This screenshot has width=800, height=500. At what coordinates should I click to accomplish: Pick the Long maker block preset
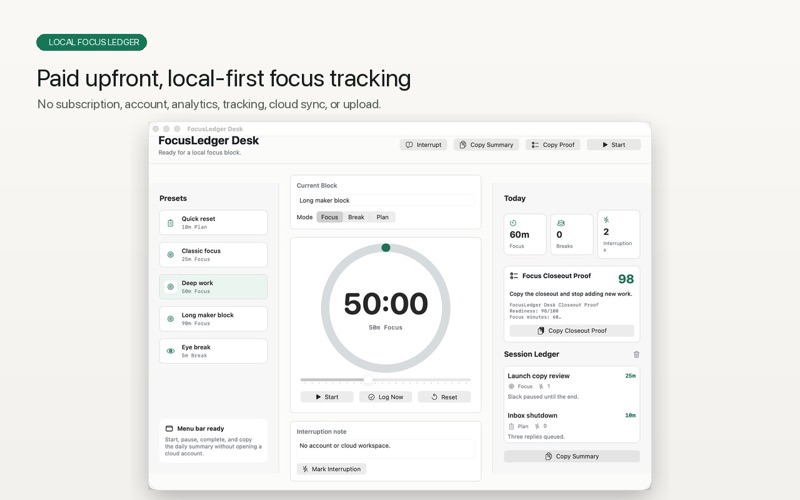pos(213,319)
